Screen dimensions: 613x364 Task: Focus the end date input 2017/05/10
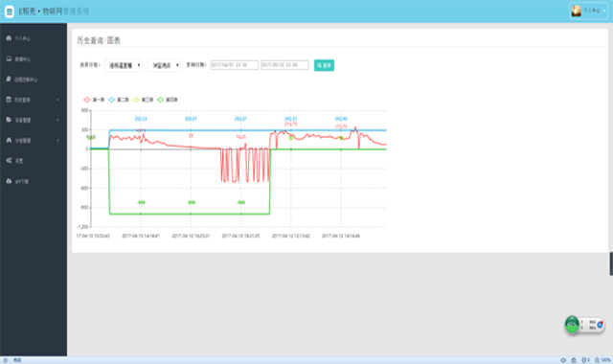click(x=284, y=65)
